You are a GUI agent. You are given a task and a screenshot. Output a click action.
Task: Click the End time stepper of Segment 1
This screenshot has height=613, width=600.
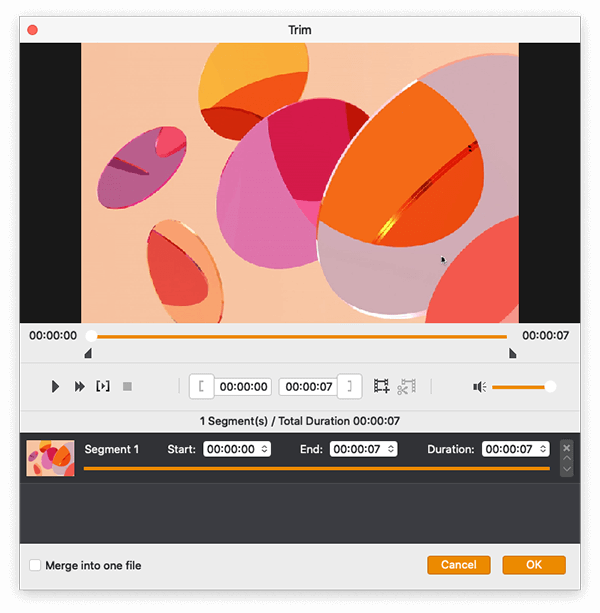coord(391,449)
